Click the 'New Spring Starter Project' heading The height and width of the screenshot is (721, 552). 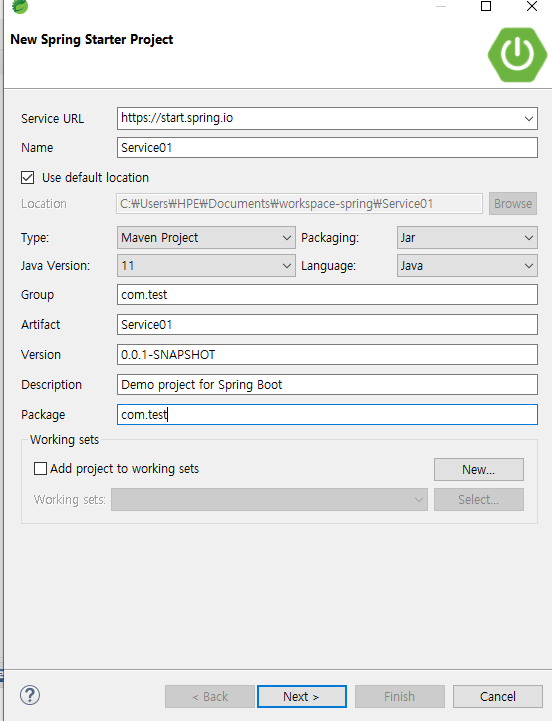(92, 40)
